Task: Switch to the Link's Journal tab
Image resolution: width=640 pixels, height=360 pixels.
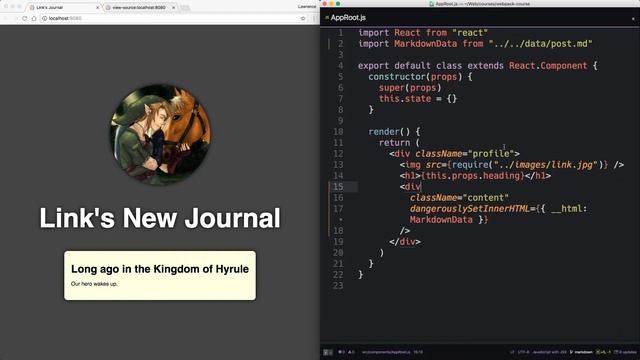Action: point(63,7)
